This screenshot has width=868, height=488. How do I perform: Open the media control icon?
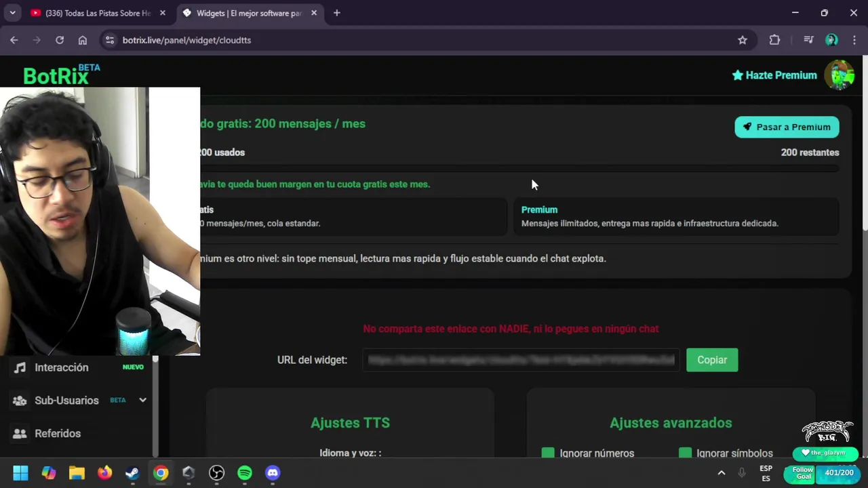tap(808, 40)
